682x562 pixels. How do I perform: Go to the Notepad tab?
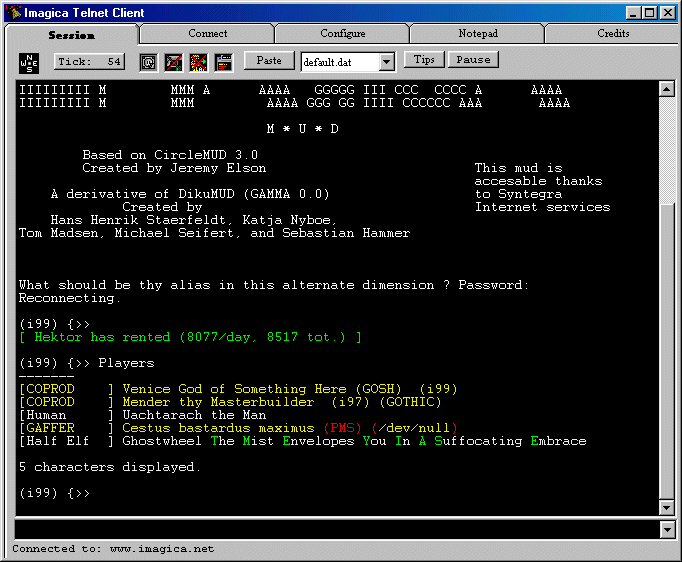(x=478, y=34)
